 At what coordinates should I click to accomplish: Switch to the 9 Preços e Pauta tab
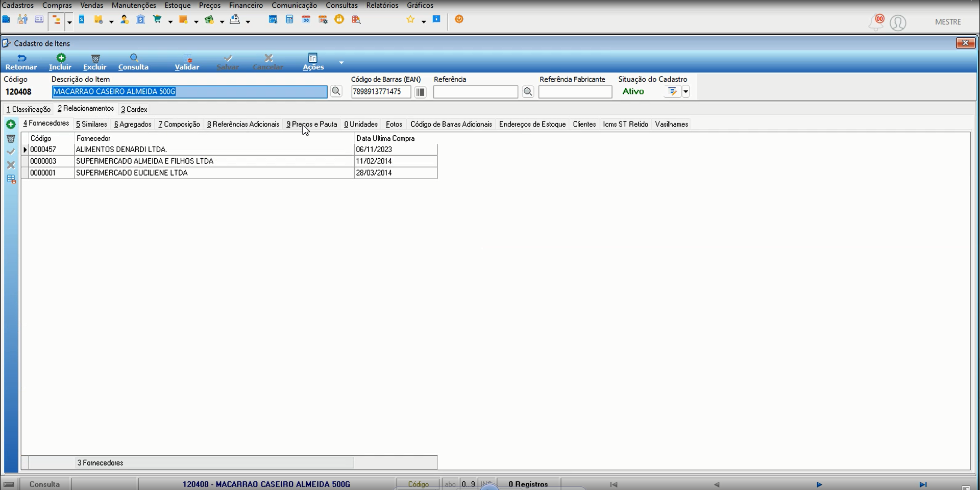[x=312, y=124]
